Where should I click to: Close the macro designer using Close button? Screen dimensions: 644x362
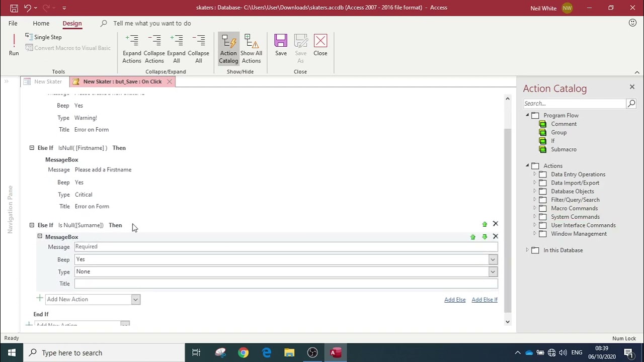[x=320, y=45]
